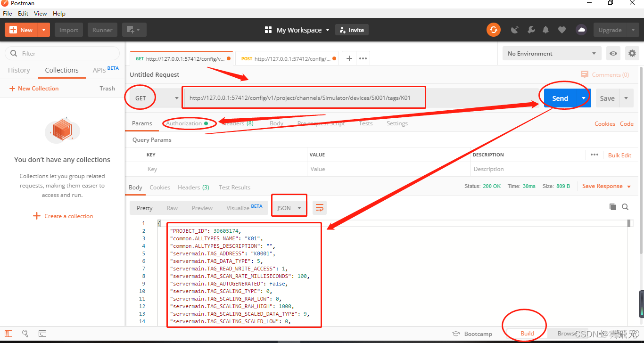Click the Invite button

(x=352, y=30)
